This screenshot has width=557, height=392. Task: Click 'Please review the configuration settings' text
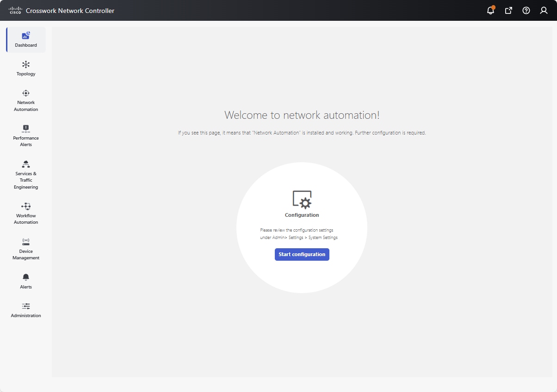297,230
